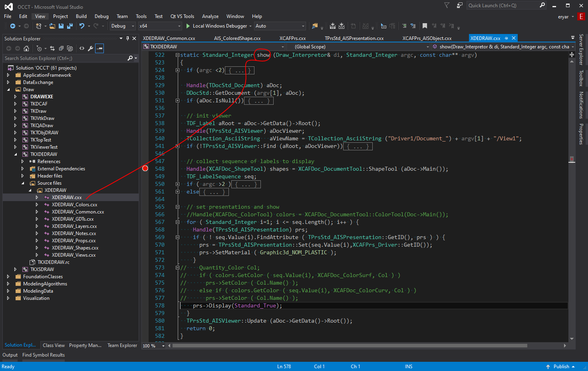The width and height of the screenshot is (588, 371).
Task: Toggle a bookmark using the bookmark toolbar icon
Action: click(425, 26)
